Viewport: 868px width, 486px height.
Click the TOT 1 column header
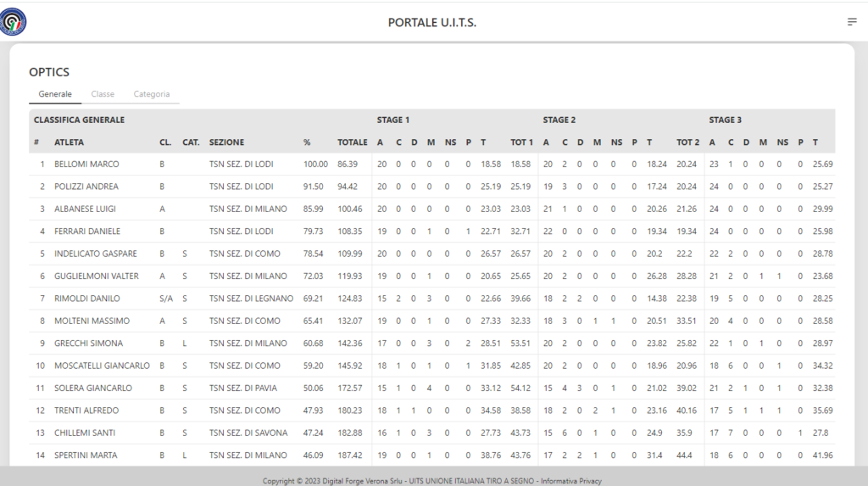pyautogui.click(x=521, y=142)
